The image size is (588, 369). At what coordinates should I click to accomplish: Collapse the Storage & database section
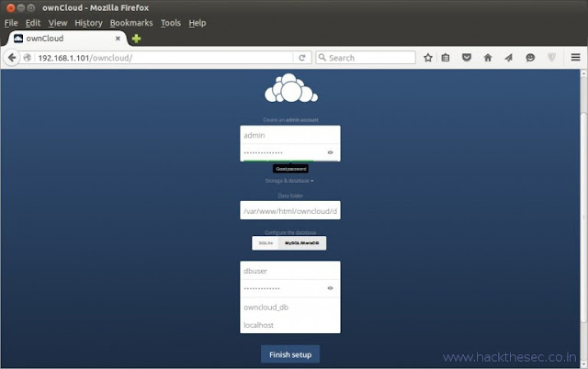[x=289, y=181]
